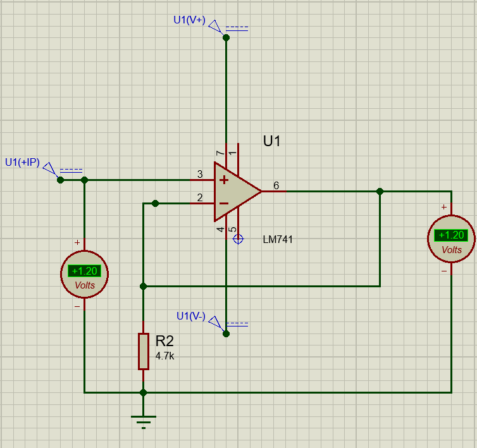Click the junction dot above the ground symbol
Image resolution: width=477 pixels, height=448 pixels.
pos(143,392)
